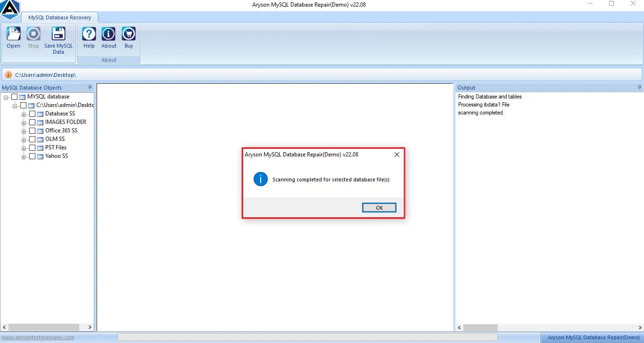Click 'scanning completed.' output line
This screenshot has height=343, width=644.
481,113
